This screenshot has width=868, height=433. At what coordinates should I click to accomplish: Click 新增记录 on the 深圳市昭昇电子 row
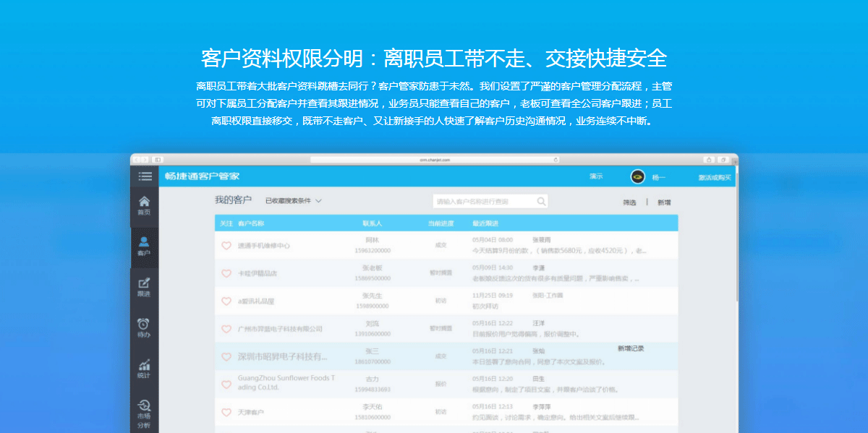pos(631,348)
